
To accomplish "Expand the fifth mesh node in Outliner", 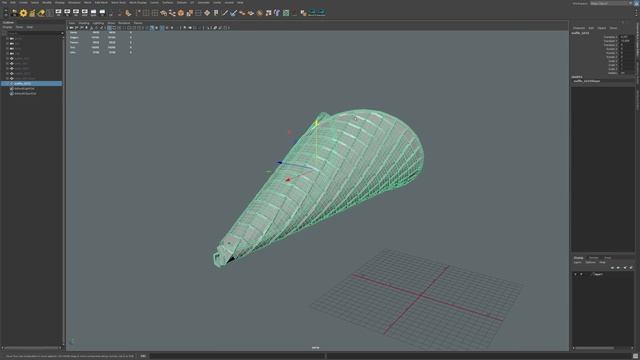I will point(7,78).
